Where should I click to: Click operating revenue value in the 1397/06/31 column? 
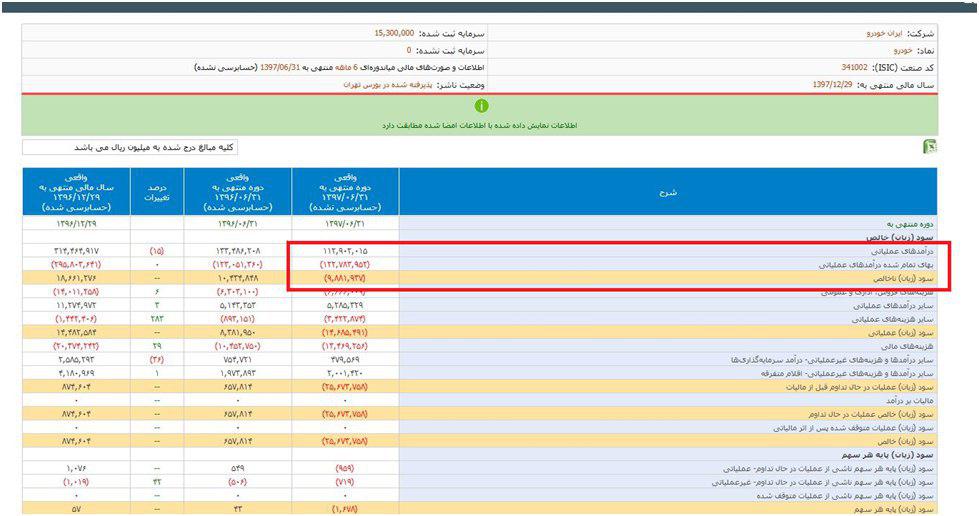click(345, 251)
